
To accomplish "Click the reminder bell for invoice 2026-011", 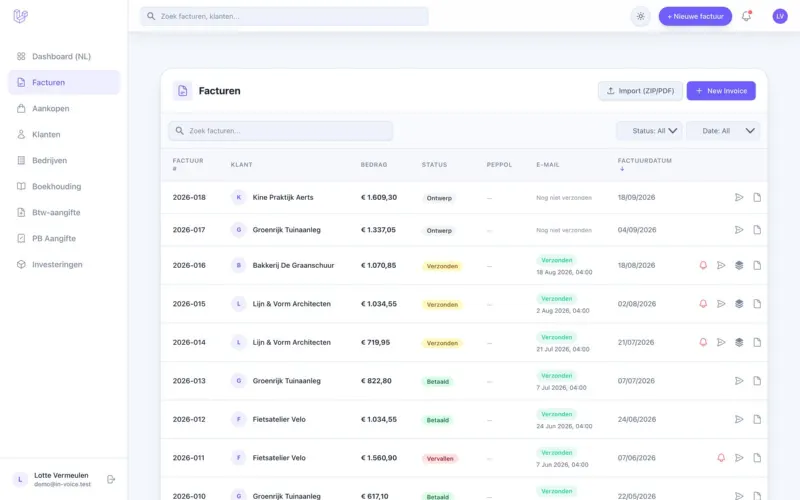I will click(x=721, y=458).
